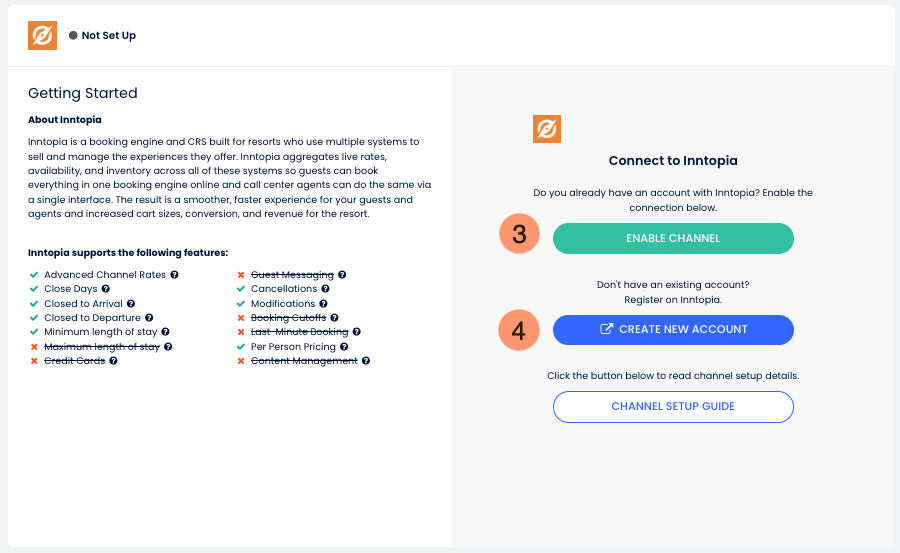The width and height of the screenshot is (900, 553).
Task: Click help icon for Minimum length of stay
Action: point(165,332)
